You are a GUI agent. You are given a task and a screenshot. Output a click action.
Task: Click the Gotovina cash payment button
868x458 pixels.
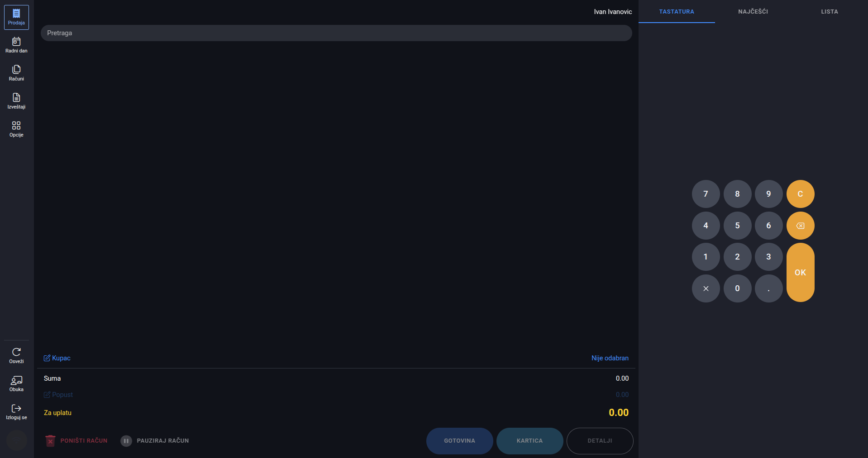click(x=459, y=441)
